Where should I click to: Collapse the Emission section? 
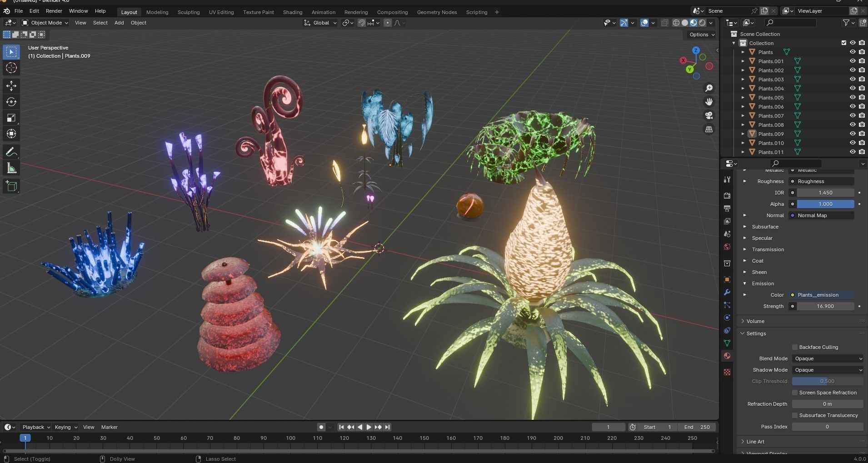coord(744,284)
